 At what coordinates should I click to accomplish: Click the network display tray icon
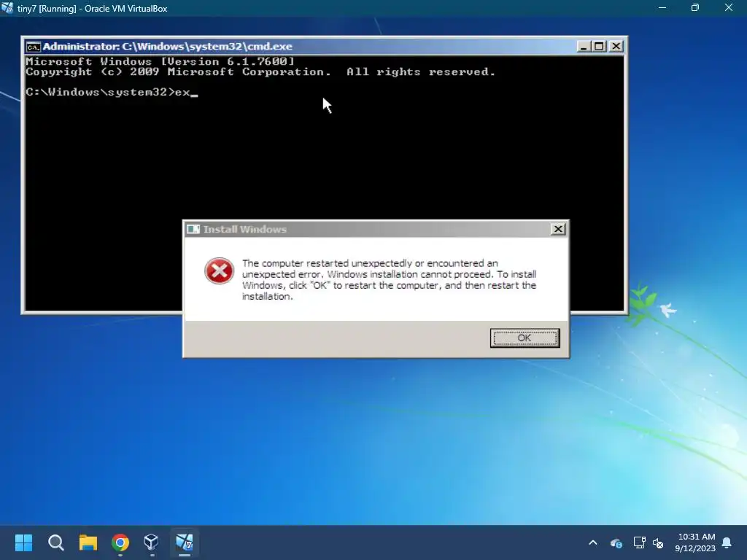coord(639,542)
